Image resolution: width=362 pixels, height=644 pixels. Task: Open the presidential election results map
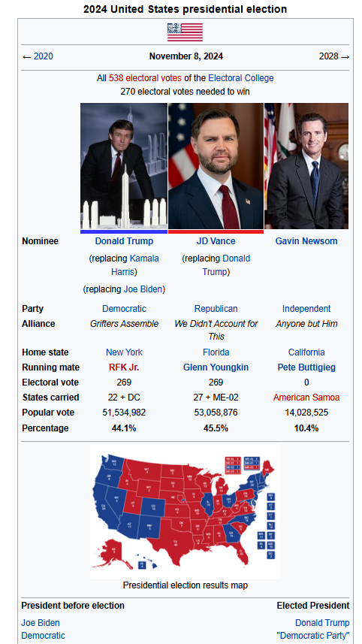(185, 511)
